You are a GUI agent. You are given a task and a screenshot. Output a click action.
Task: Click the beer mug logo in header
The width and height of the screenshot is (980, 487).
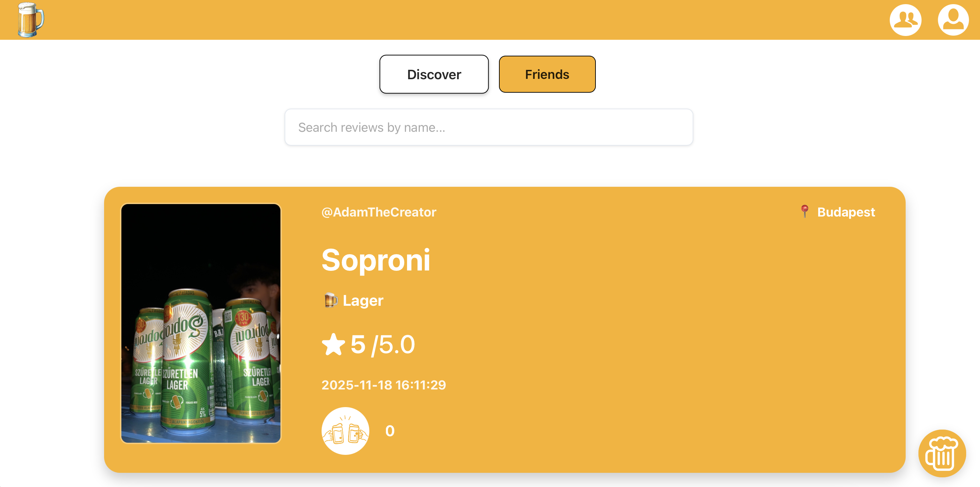click(30, 20)
